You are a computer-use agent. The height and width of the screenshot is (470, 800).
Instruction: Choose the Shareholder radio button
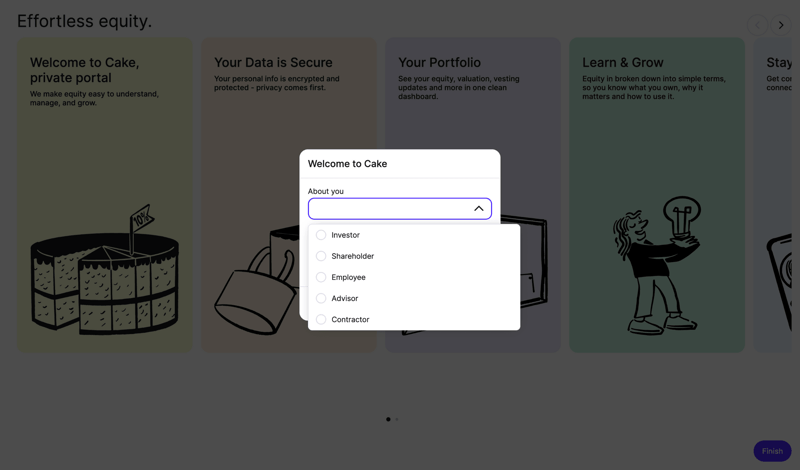321,256
